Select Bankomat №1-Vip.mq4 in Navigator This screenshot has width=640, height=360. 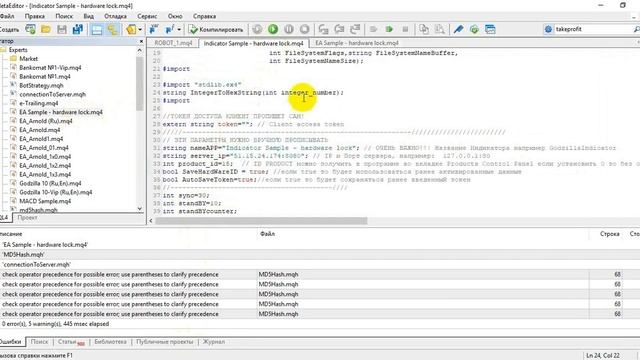50,68
